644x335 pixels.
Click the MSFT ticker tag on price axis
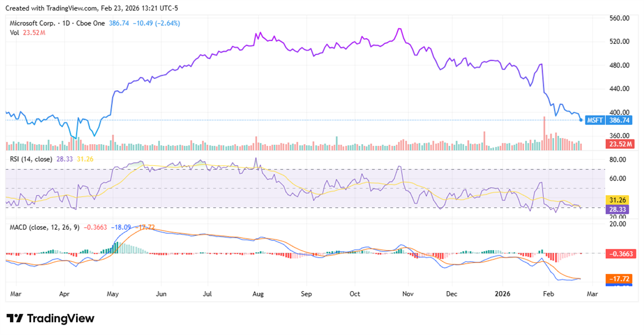coord(595,120)
